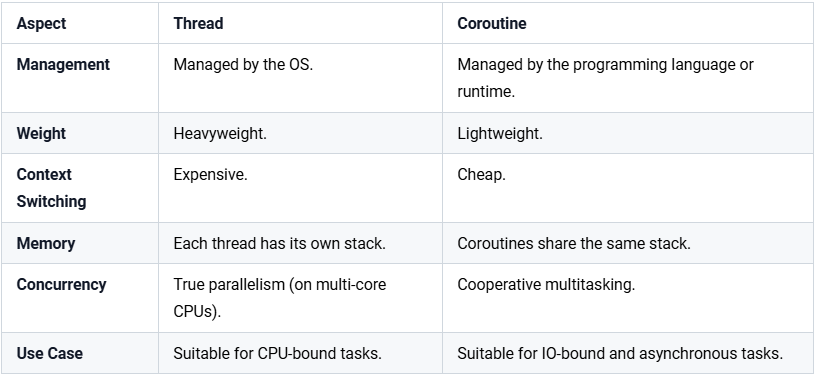This screenshot has height=377, width=816.
Task: Select the Weight row label
Action: coord(41,133)
